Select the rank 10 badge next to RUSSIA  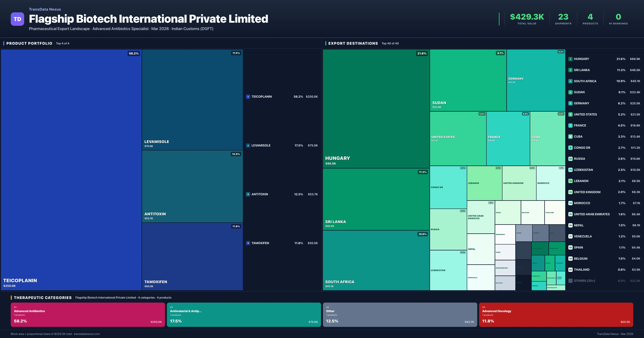(x=570, y=159)
